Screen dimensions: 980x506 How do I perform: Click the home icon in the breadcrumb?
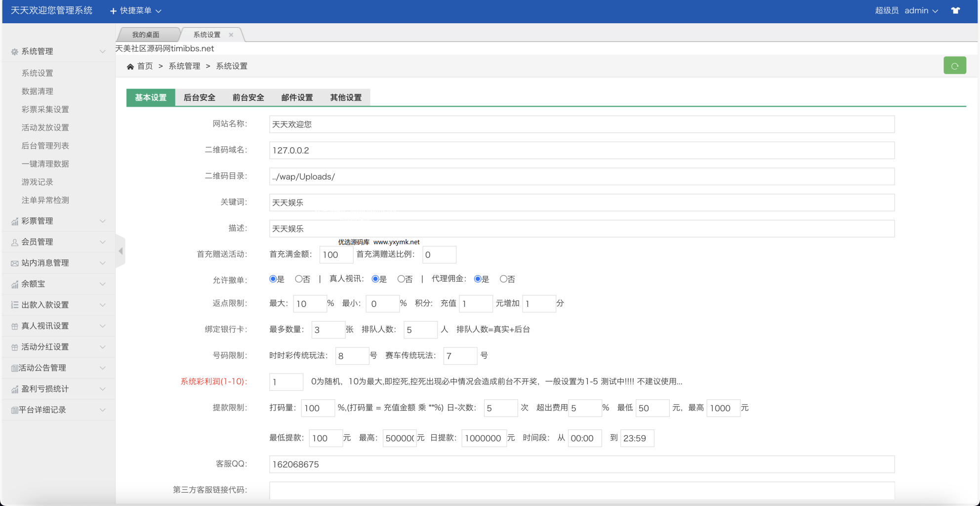pyautogui.click(x=130, y=66)
